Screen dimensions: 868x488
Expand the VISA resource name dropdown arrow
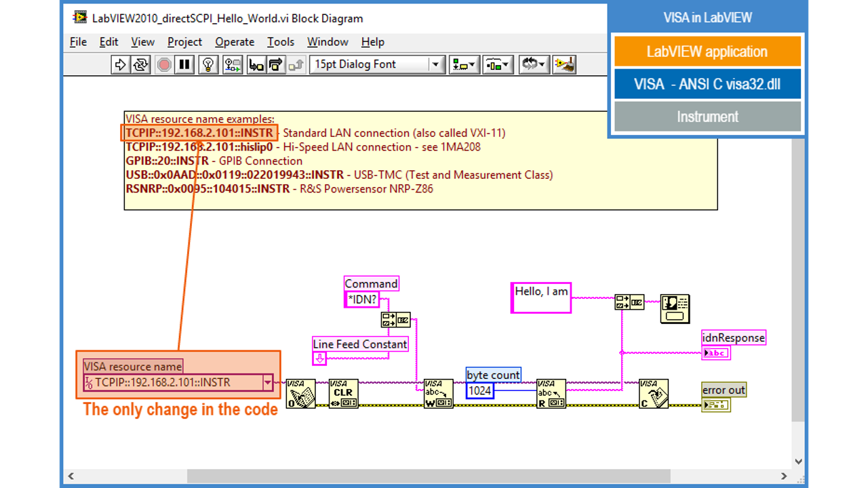pyautogui.click(x=268, y=382)
